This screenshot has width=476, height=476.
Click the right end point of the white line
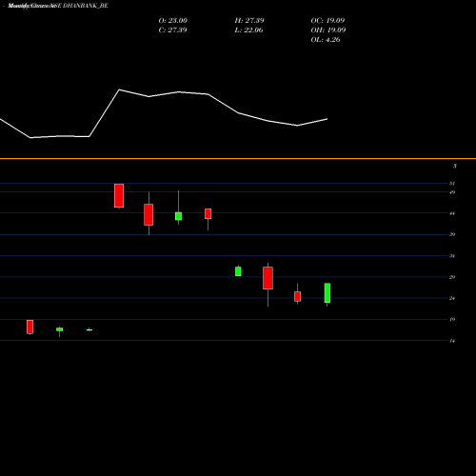pyautogui.click(x=327, y=119)
